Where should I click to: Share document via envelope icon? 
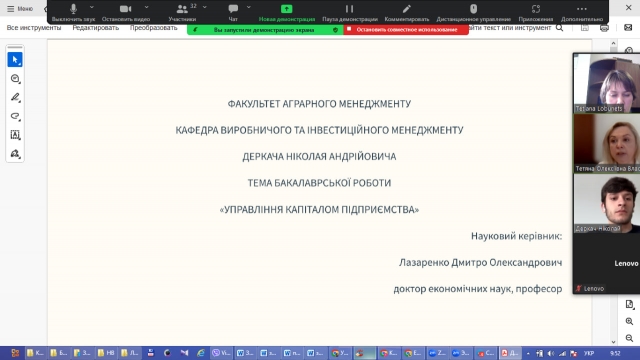(x=628, y=28)
